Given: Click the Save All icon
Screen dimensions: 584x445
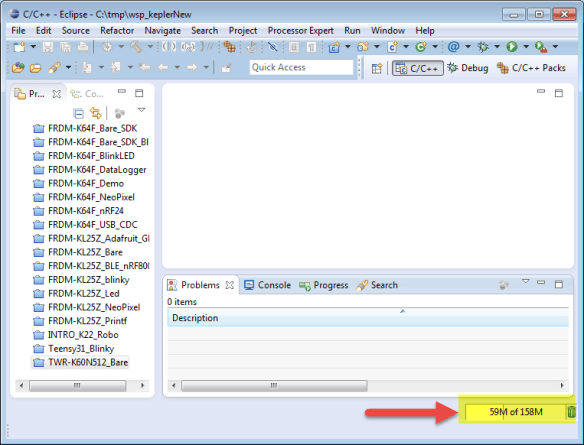Looking at the screenshot, I should (66, 47).
